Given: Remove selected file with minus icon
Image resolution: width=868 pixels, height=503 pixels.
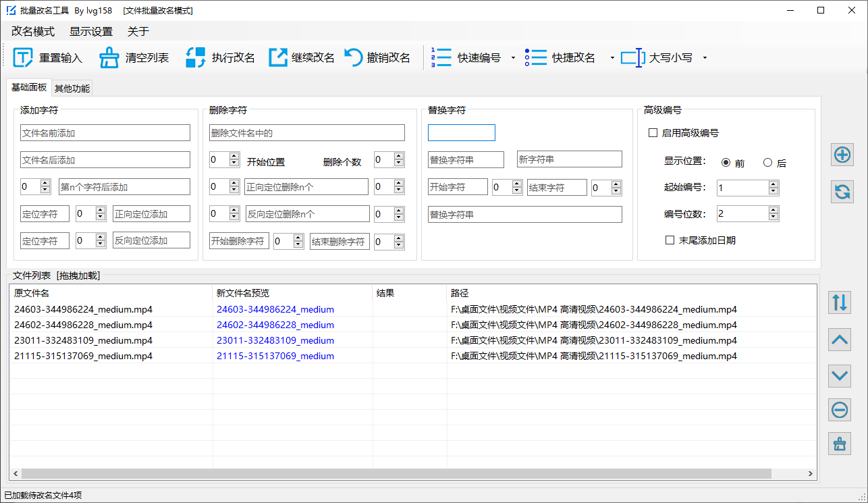Looking at the screenshot, I should [x=840, y=409].
